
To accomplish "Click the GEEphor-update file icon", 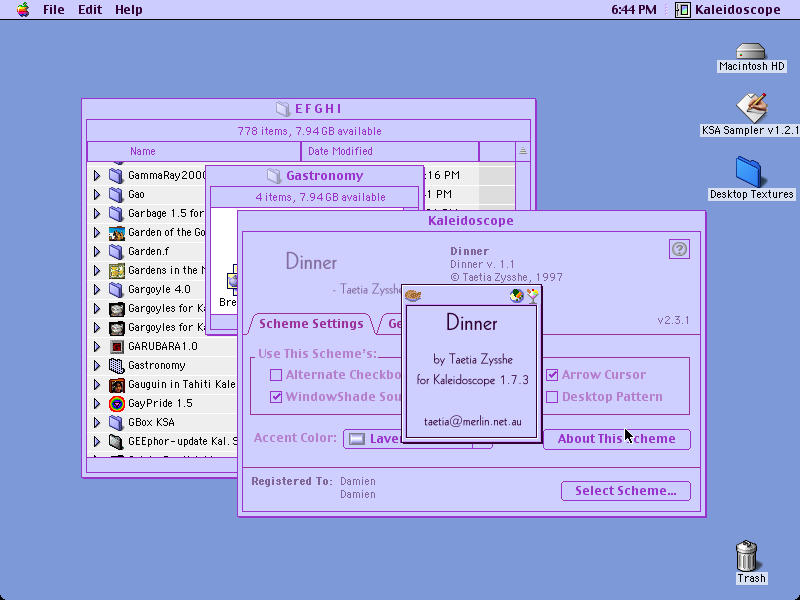I will point(116,441).
